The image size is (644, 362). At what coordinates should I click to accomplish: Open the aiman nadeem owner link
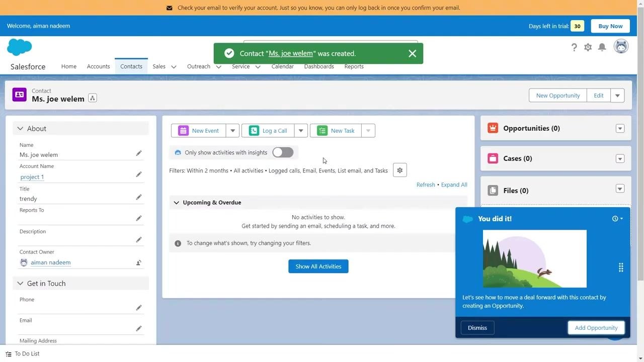pyautogui.click(x=50, y=262)
